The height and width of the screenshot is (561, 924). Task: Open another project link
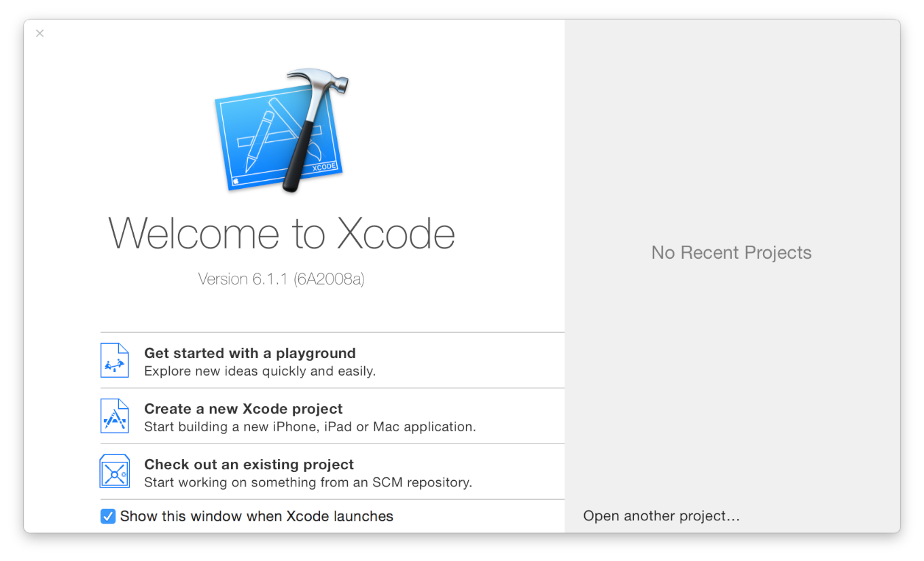[661, 516]
